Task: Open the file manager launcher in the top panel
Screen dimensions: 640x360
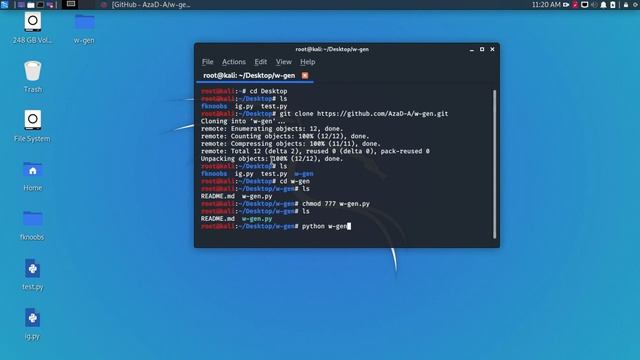Action: pyautogui.click(x=31, y=5)
